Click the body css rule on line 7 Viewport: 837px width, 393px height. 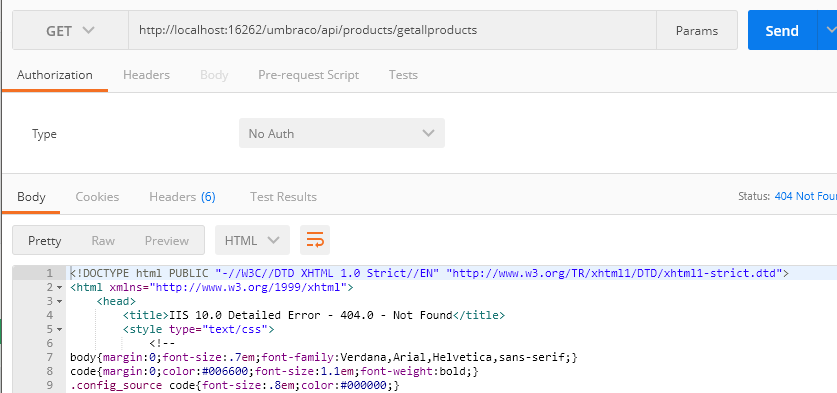324,357
